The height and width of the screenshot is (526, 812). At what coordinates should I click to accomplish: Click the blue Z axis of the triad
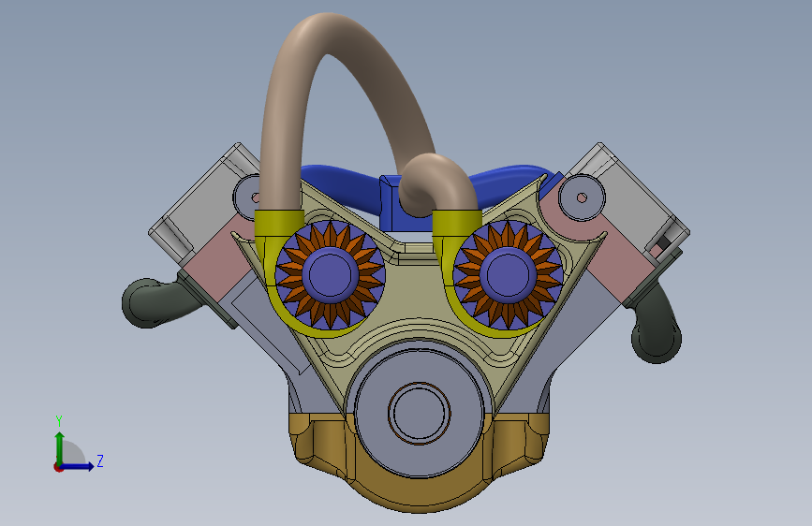[x=78, y=466]
